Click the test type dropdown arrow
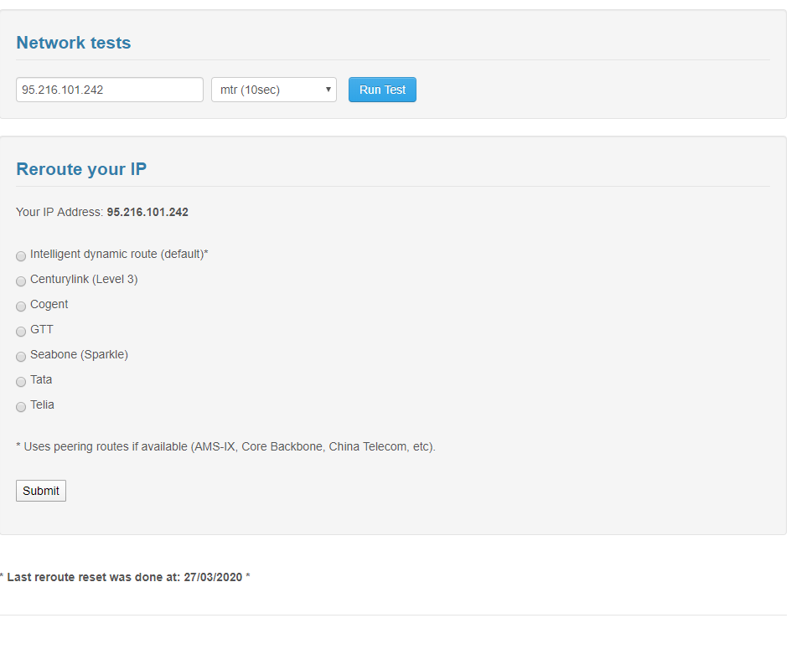Image resolution: width=812 pixels, height=649 pixels. point(328,90)
